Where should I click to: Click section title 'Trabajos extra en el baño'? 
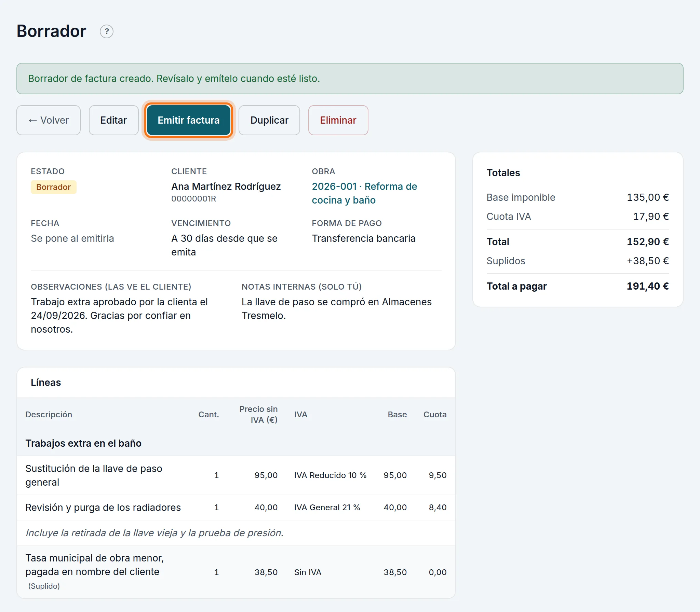[x=83, y=443]
